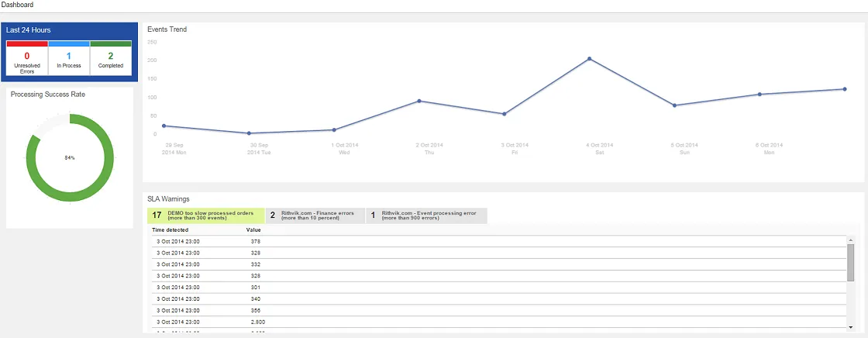The image size is (868, 338).
Task: Click the 5 Oct 2014 data point
Action: [675, 105]
